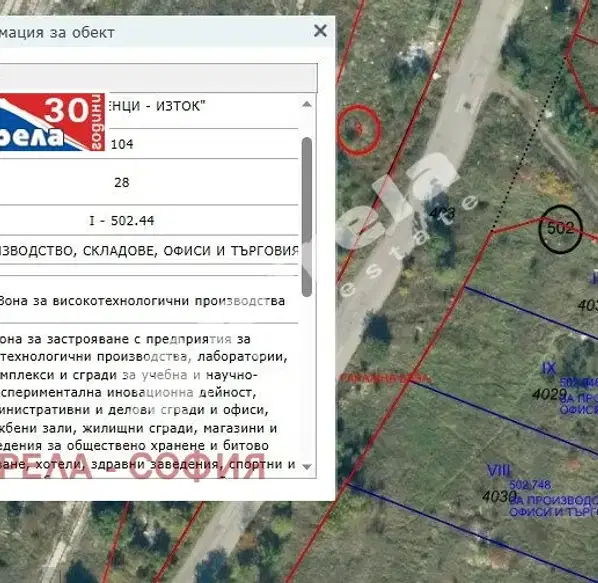The height and width of the screenshot is (583, 598).
Task: Click the 'СКЛАДОВЕ, ОФИСИ И ТЪРГОВИЯ' row
Action: [149, 251]
